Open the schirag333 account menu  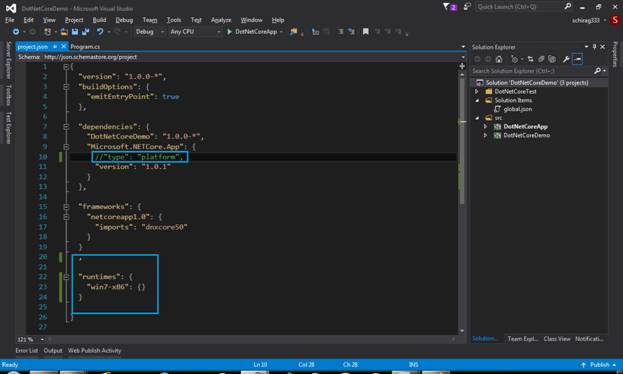(x=588, y=20)
